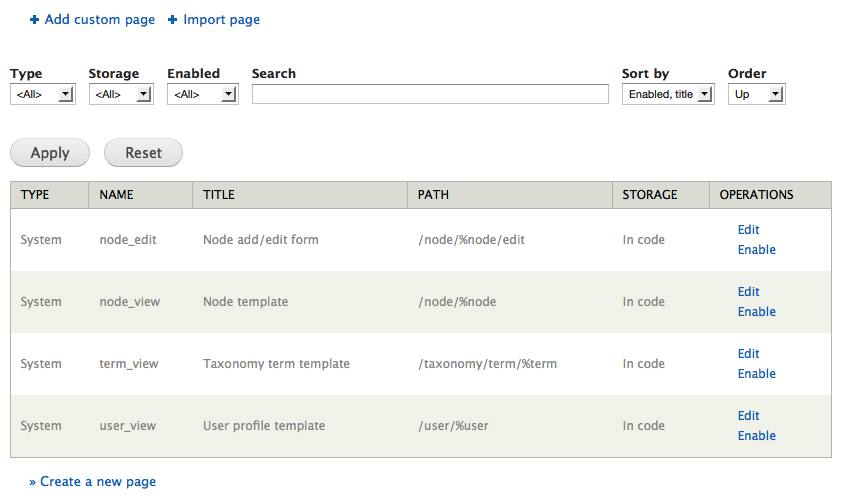Open the Storage filter dropdown

coord(120,94)
